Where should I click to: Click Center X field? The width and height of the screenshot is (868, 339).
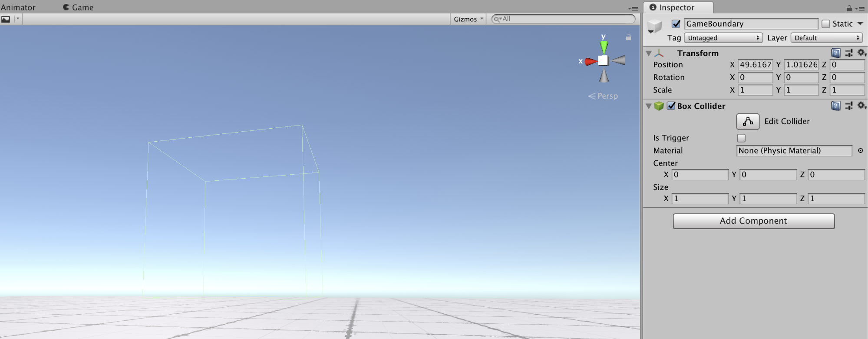700,175
